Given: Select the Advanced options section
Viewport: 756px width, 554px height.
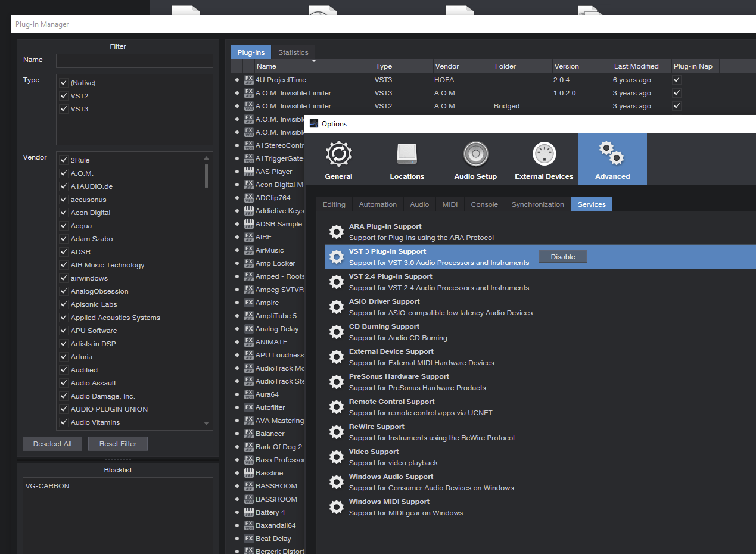Looking at the screenshot, I should (612, 160).
